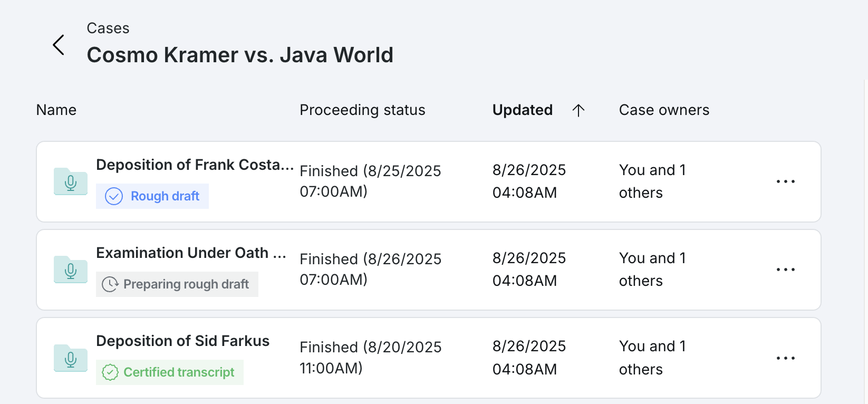868x404 pixels.
Task: Open more options for Examination Under Oath
Action: coord(786,270)
